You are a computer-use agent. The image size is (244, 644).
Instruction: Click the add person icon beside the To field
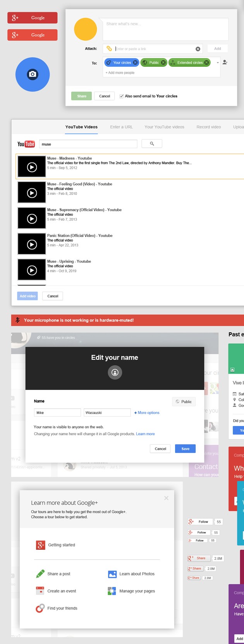click(225, 62)
